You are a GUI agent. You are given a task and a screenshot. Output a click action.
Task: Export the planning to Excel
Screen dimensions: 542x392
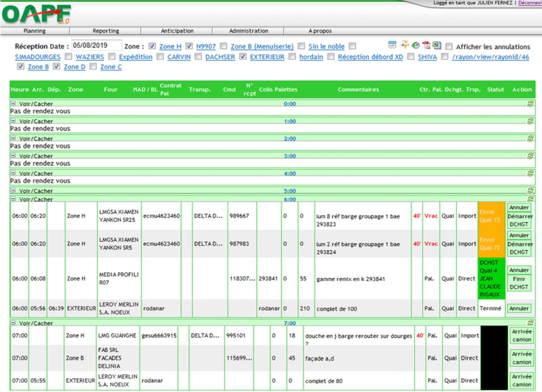click(436, 45)
